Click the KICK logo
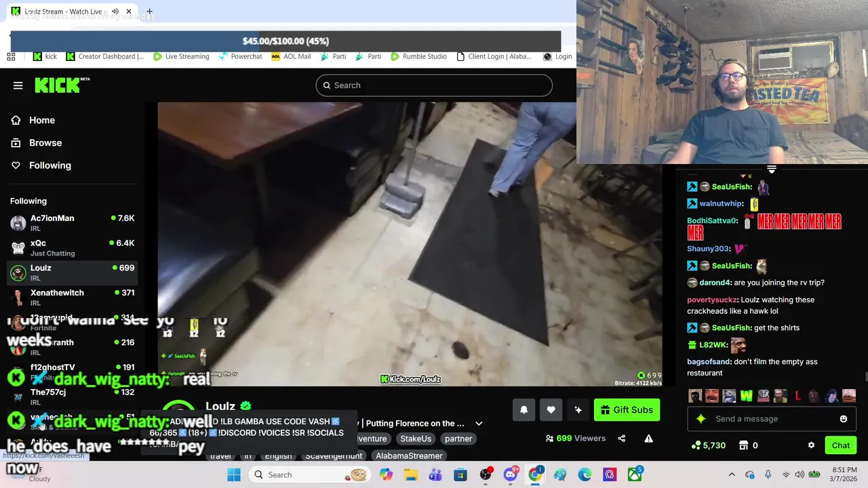This screenshot has width=868, height=488. point(62,85)
